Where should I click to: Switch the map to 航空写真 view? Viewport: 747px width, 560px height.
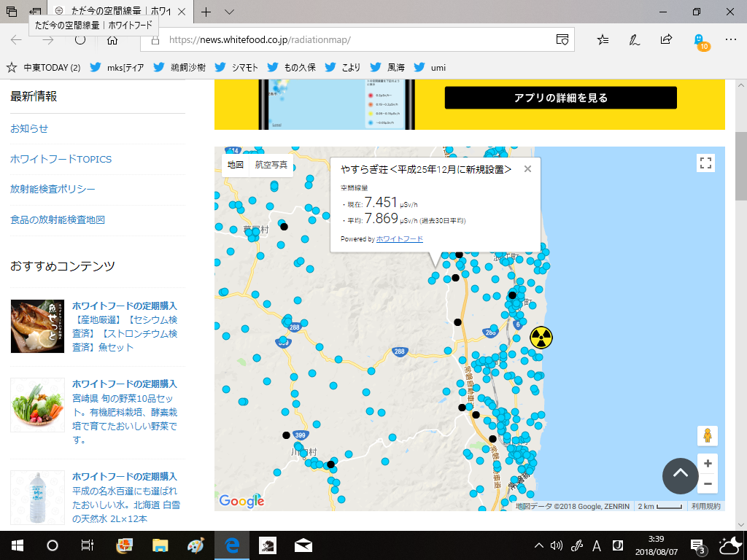tap(271, 165)
